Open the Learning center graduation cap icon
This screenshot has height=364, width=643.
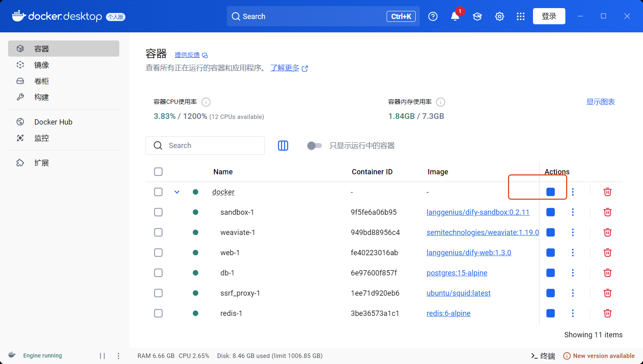coord(477,17)
